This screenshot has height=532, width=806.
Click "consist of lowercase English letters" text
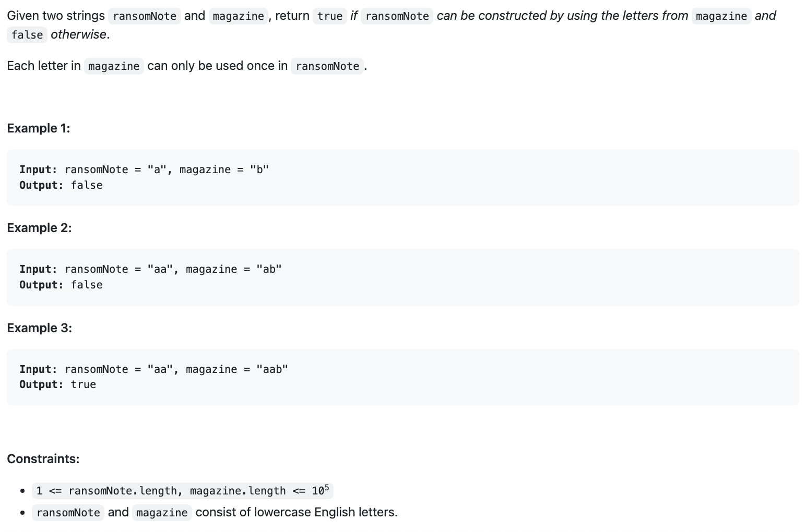point(297,512)
